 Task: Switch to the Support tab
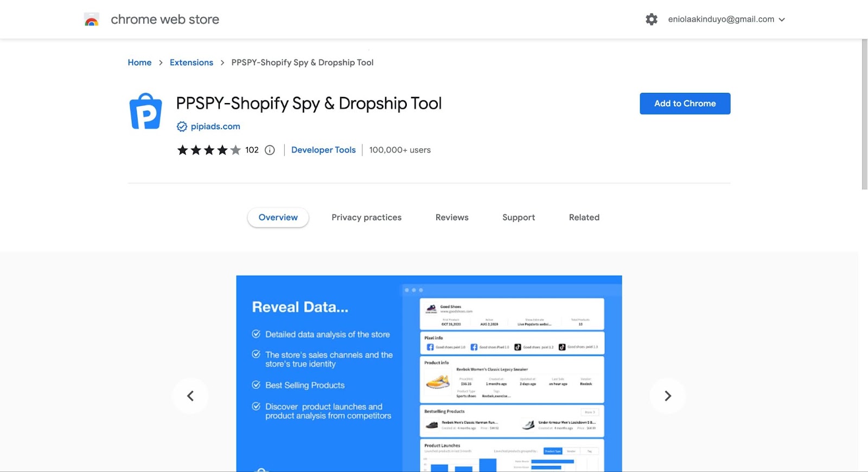pyautogui.click(x=519, y=218)
